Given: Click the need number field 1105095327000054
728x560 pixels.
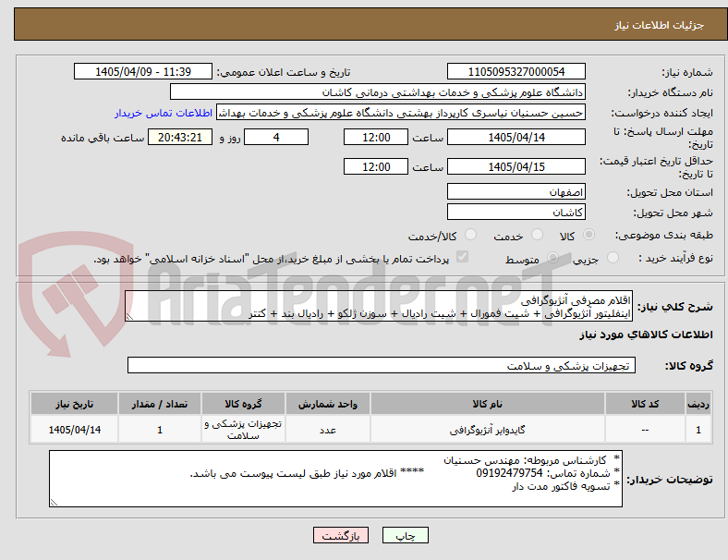Looking at the screenshot, I should coord(516,71).
